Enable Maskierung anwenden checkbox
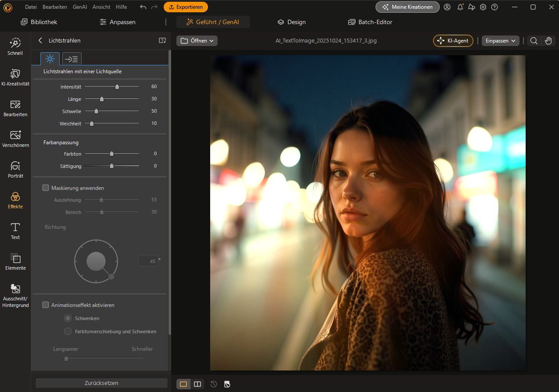This screenshot has width=559, height=392. click(46, 188)
